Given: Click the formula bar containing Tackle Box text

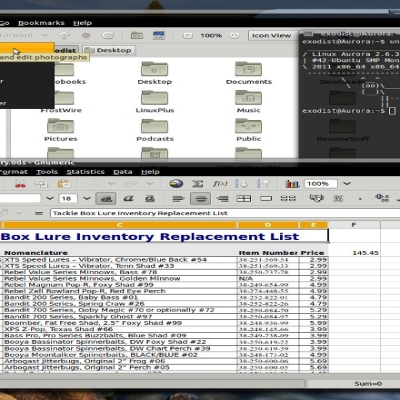Looking at the screenshot, I should pos(225,213).
